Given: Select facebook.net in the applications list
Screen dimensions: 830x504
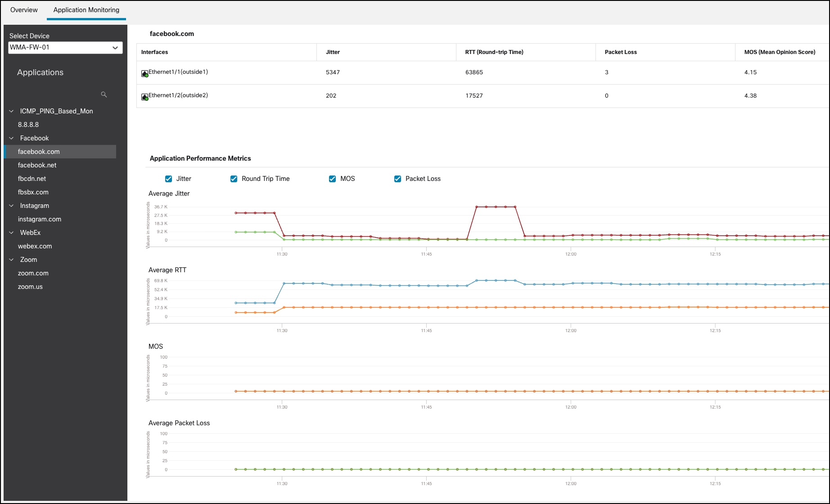Looking at the screenshot, I should coord(37,165).
